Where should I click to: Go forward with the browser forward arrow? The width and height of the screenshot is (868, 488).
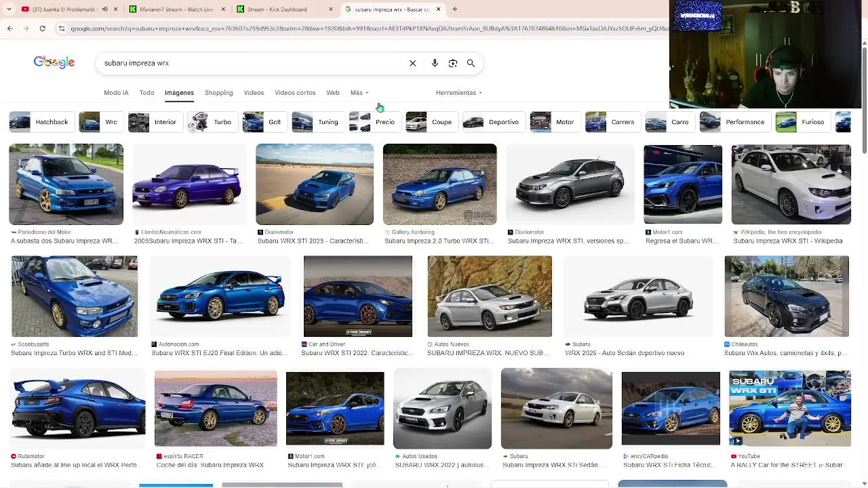point(26,28)
